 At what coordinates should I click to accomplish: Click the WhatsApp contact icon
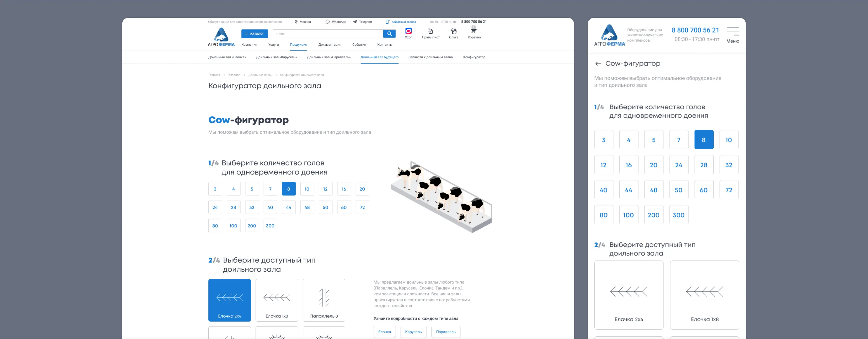click(328, 22)
